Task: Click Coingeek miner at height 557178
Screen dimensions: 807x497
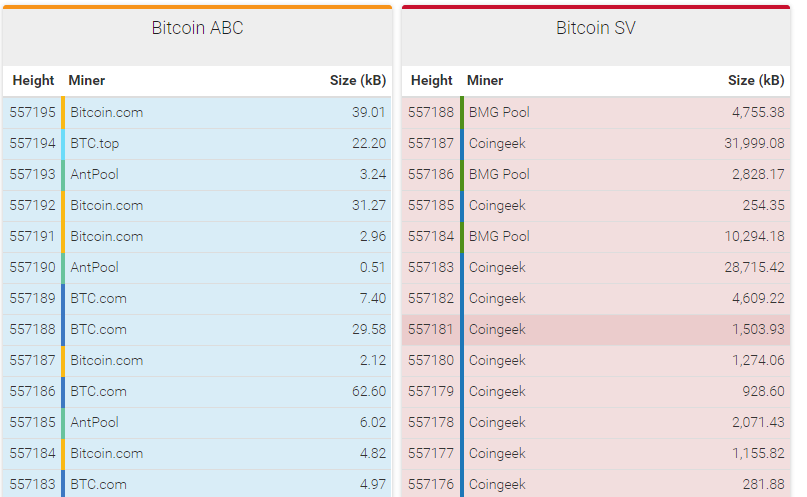Action: tap(497, 422)
